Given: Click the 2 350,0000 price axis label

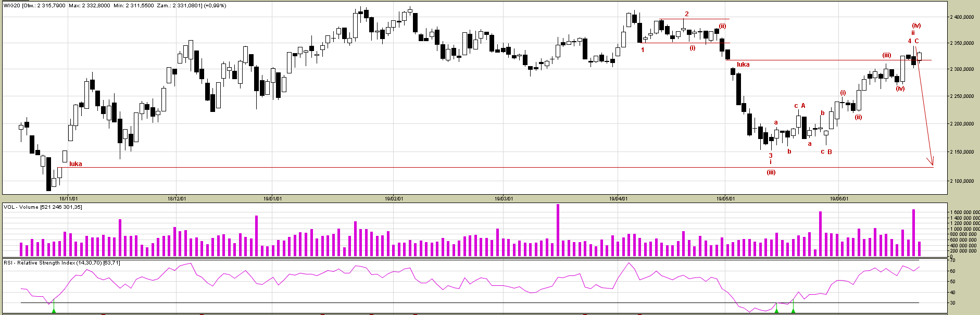Looking at the screenshot, I should [x=963, y=43].
